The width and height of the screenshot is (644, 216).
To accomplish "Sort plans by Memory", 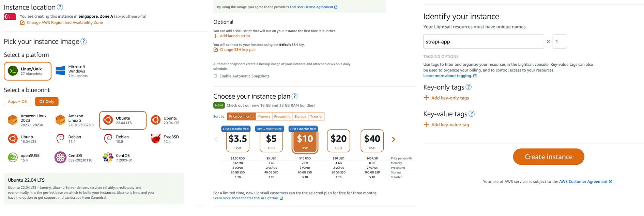I will point(264,116).
